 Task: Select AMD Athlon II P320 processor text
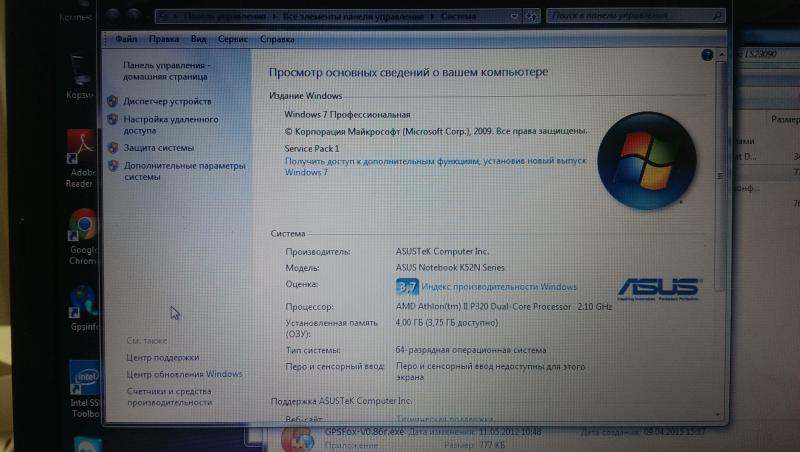(503, 307)
